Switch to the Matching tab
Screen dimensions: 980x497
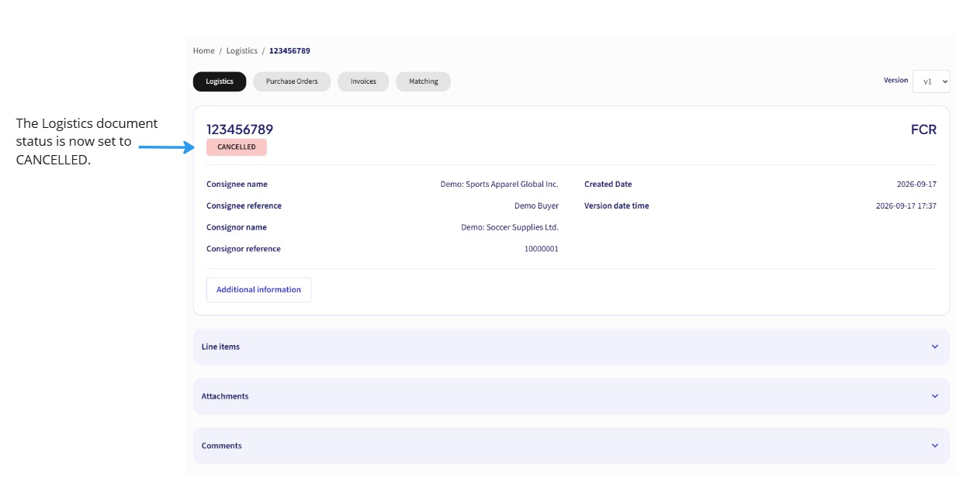tap(424, 81)
